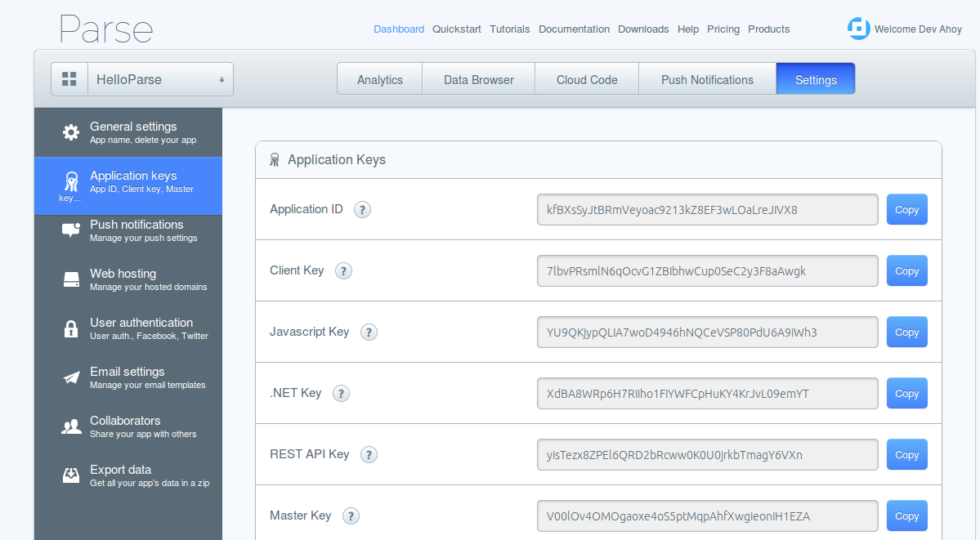Open the Quickstart link
This screenshot has width=980, height=540.
click(457, 29)
